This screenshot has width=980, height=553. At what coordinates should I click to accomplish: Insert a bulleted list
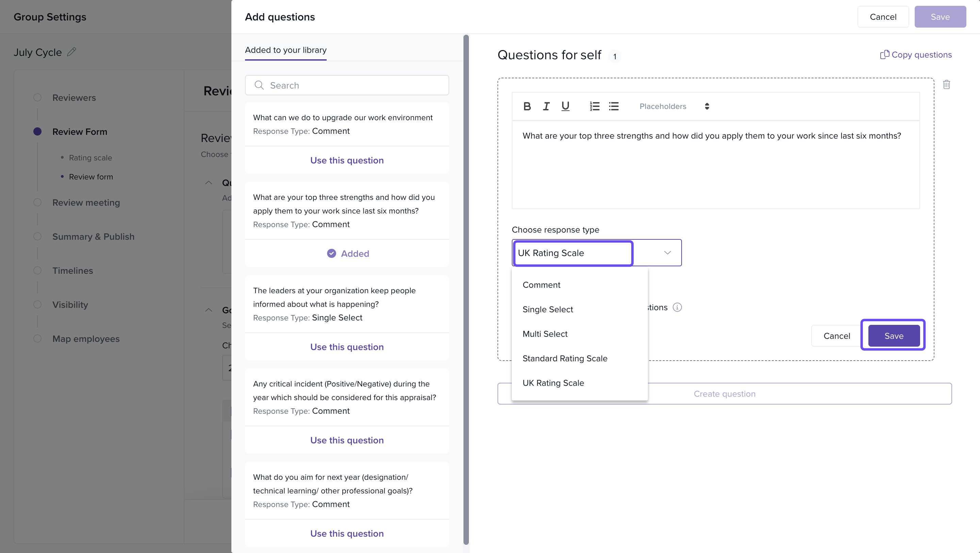[614, 106]
